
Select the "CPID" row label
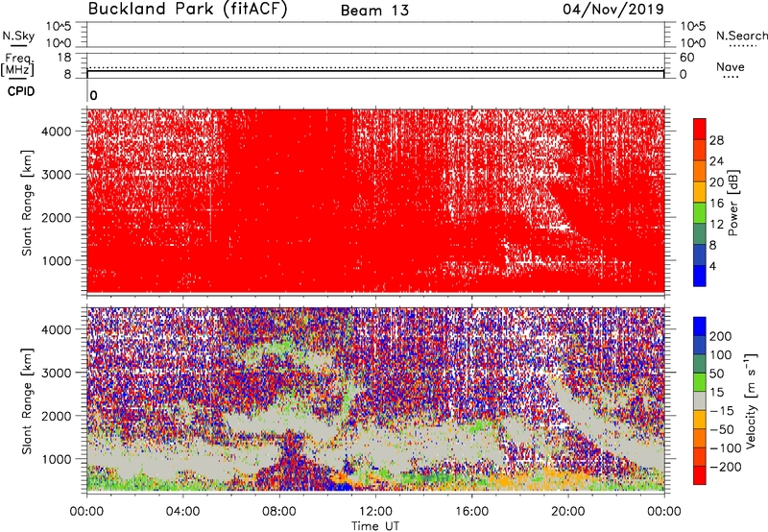coord(21,91)
